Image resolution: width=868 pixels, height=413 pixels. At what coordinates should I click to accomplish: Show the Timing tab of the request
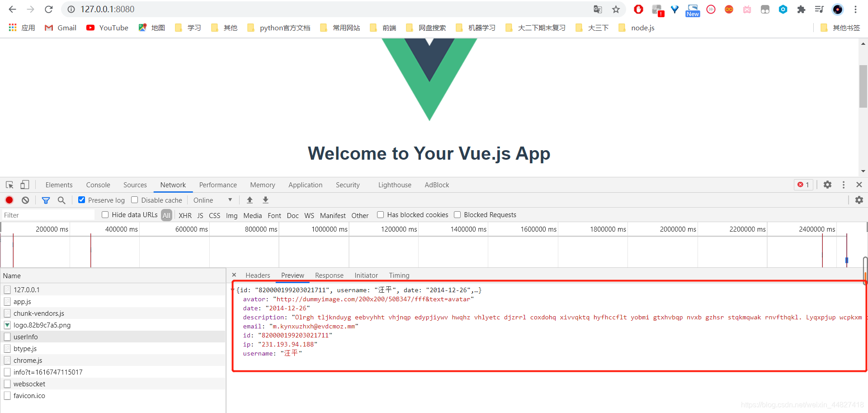pos(399,275)
